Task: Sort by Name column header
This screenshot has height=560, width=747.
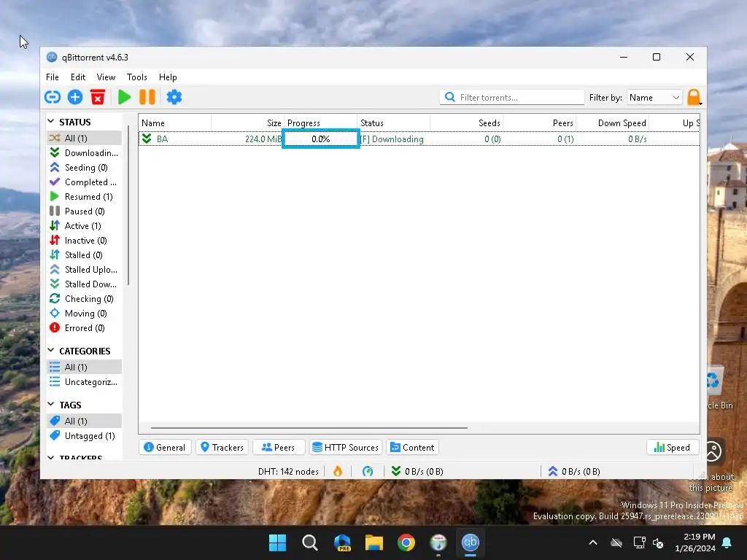Action: coord(175,122)
